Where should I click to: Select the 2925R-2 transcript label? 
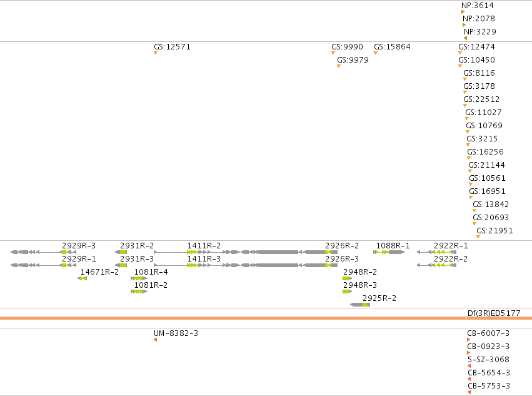[379, 298]
